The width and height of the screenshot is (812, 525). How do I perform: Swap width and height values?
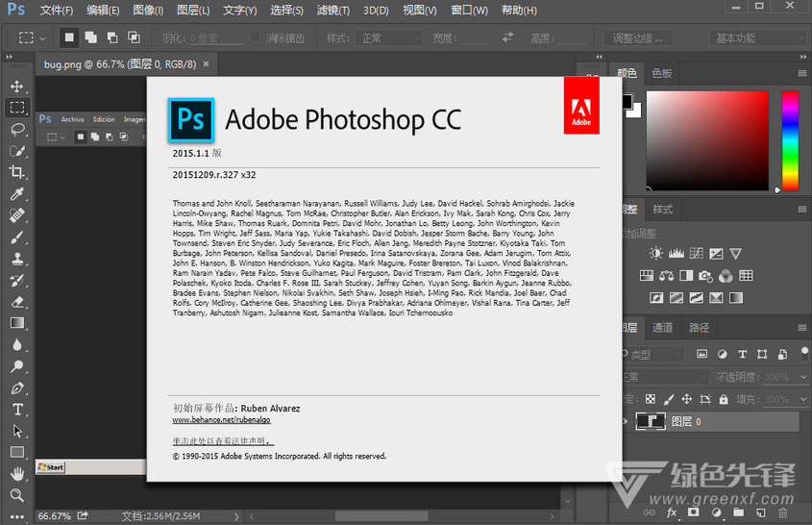(x=508, y=37)
